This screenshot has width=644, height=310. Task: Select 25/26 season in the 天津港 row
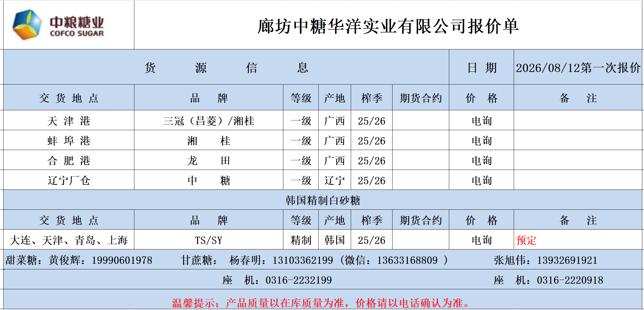(372, 121)
